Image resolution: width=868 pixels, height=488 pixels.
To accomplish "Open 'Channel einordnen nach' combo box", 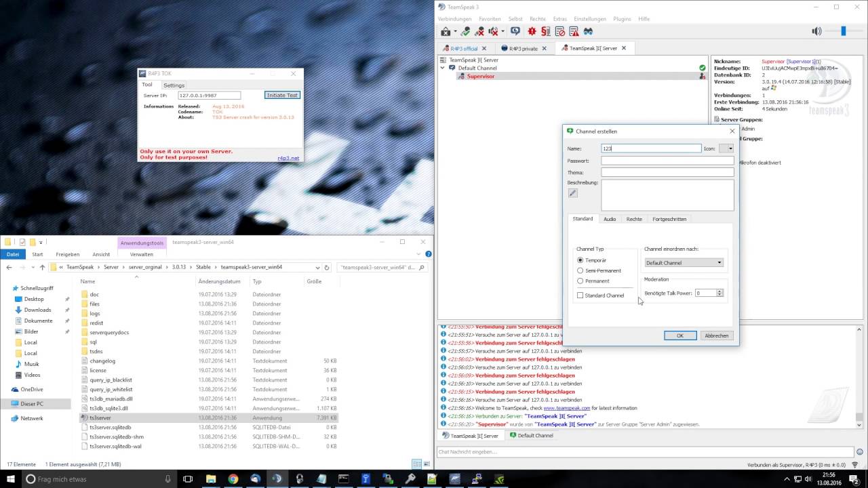I will [684, 262].
